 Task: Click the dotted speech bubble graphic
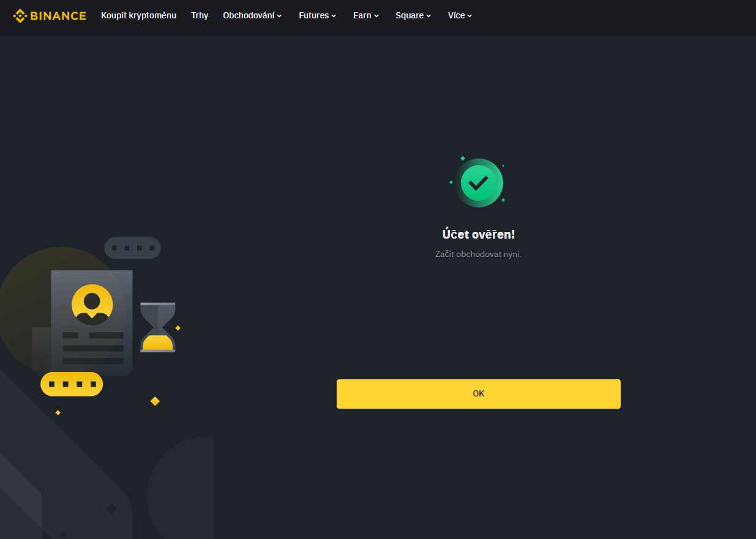(132, 248)
